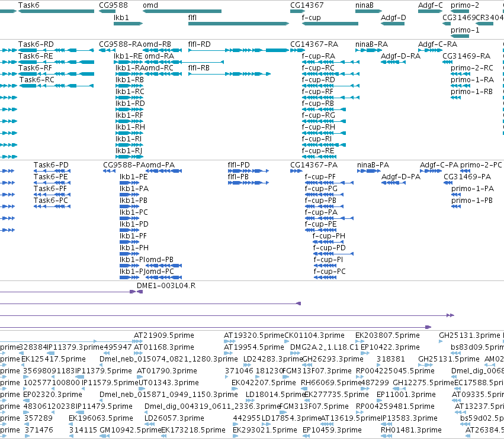Select transcript omd-RB

(x=162, y=50)
